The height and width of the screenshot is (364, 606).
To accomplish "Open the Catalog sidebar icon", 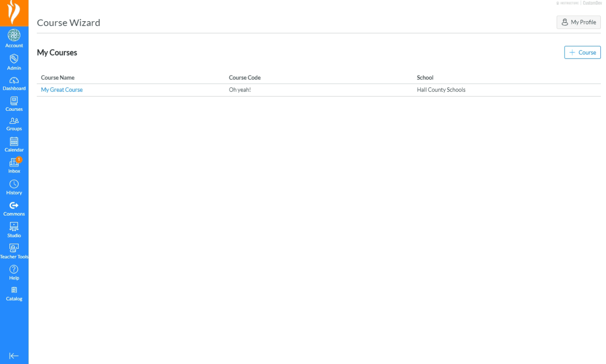I will 14,292.
